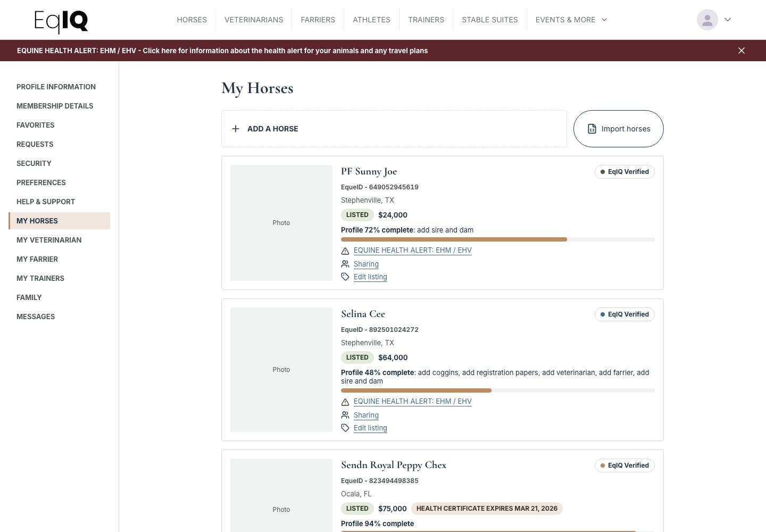Open the Sendn Royal Peppy Chex name

point(394,465)
